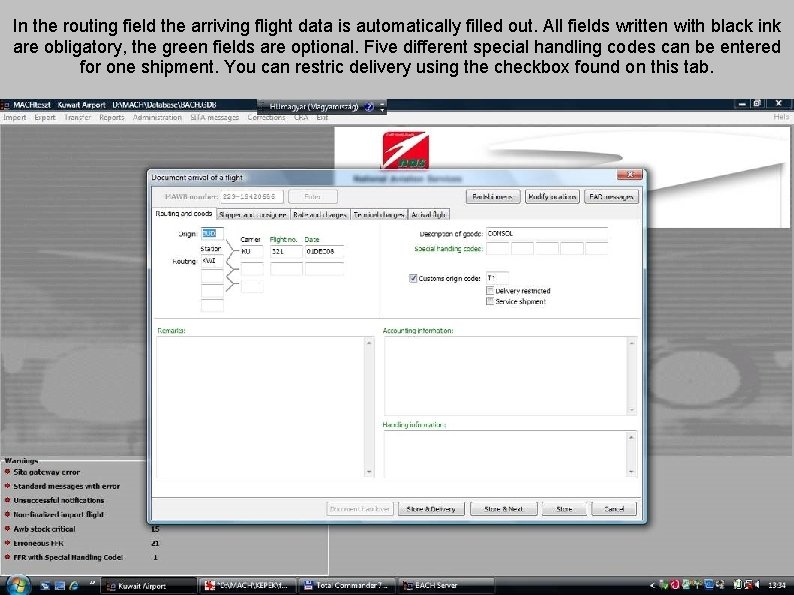
Task: Click the Modify location button
Action: coord(552,196)
